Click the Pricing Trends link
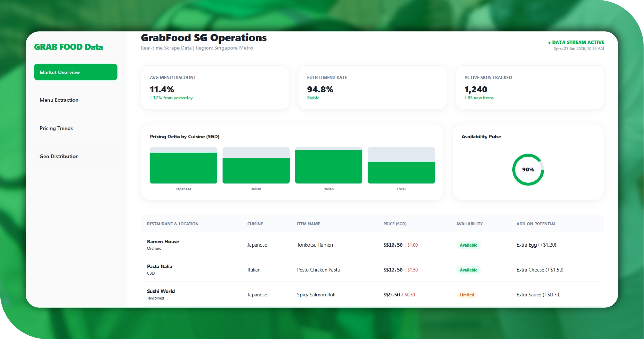The height and width of the screenshot is (339, 644). [x=56, y=128]
